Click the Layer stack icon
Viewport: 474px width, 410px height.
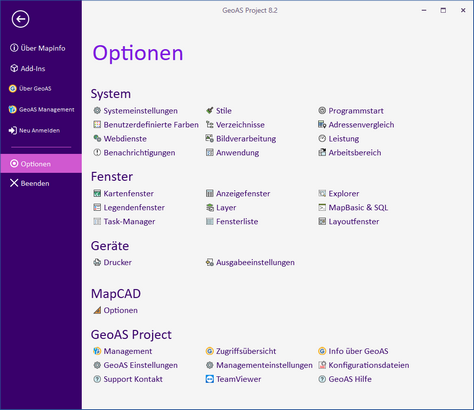[210, 208]
